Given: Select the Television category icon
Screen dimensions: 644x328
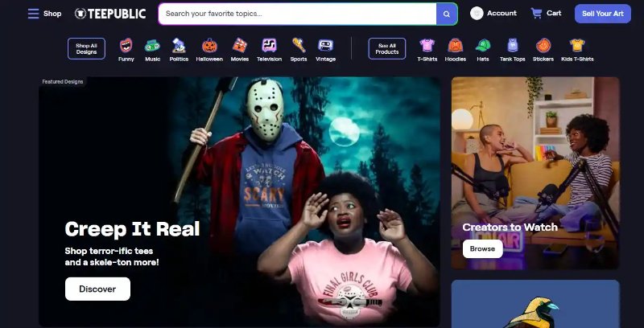Looking at the screenshot, I should (x=269, y=45).
